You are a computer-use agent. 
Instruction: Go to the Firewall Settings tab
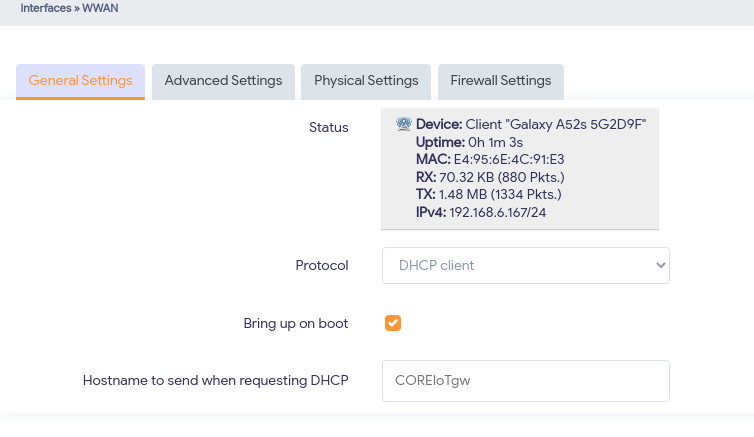500,81
